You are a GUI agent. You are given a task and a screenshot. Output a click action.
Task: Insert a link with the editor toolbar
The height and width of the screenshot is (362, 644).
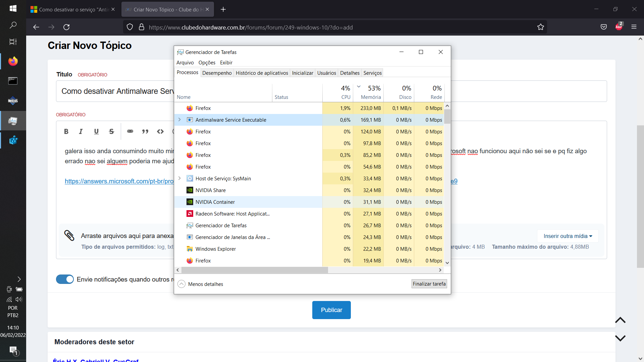pyautogui.click(x=130, y=131)
